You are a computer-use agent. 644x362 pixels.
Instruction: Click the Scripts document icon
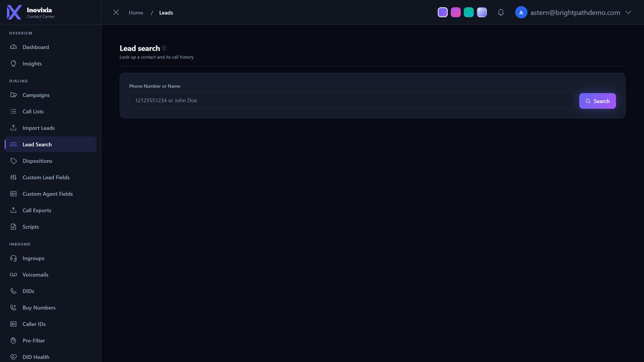pyautogui.click(x=13, y=227)
